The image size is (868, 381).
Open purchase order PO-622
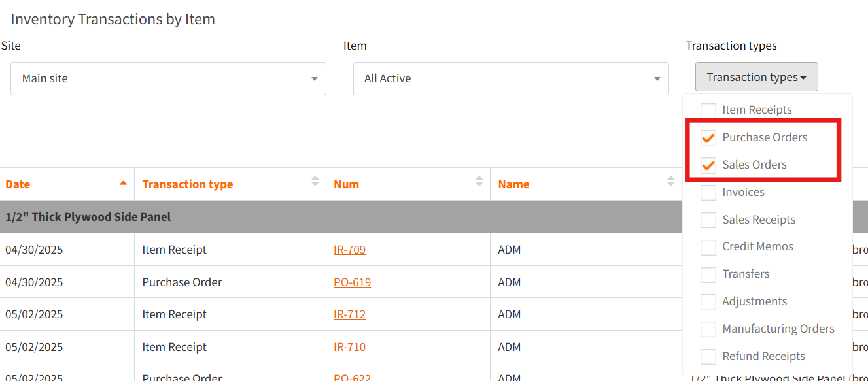pos(352,376)
